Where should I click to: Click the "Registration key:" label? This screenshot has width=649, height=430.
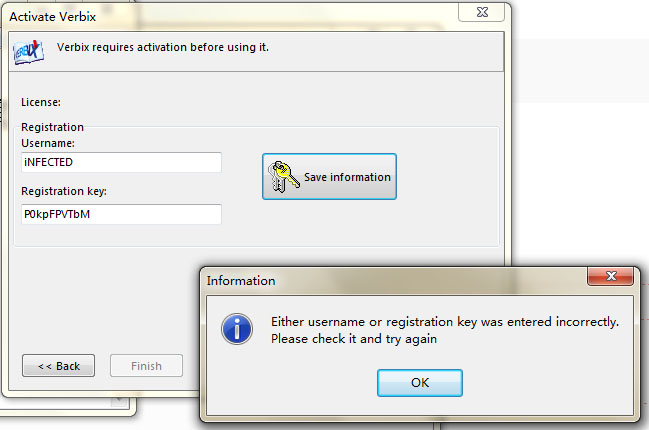click(x=63, y=191)
